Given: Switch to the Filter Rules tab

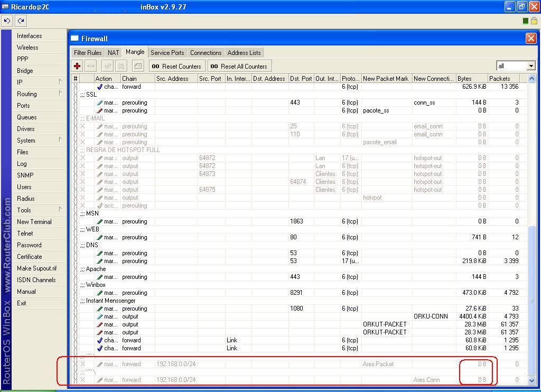Looking at the screenshot, I should click(88, 53).
